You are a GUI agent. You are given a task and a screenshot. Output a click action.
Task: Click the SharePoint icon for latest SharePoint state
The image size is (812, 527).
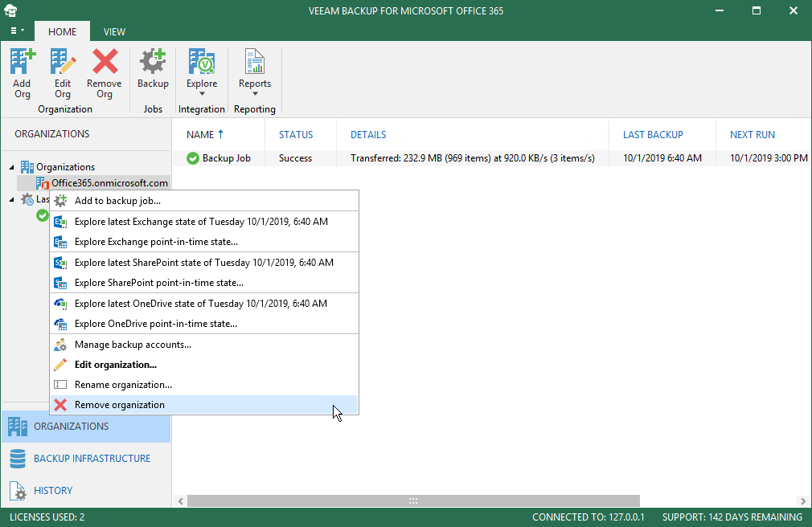point(60,263)
